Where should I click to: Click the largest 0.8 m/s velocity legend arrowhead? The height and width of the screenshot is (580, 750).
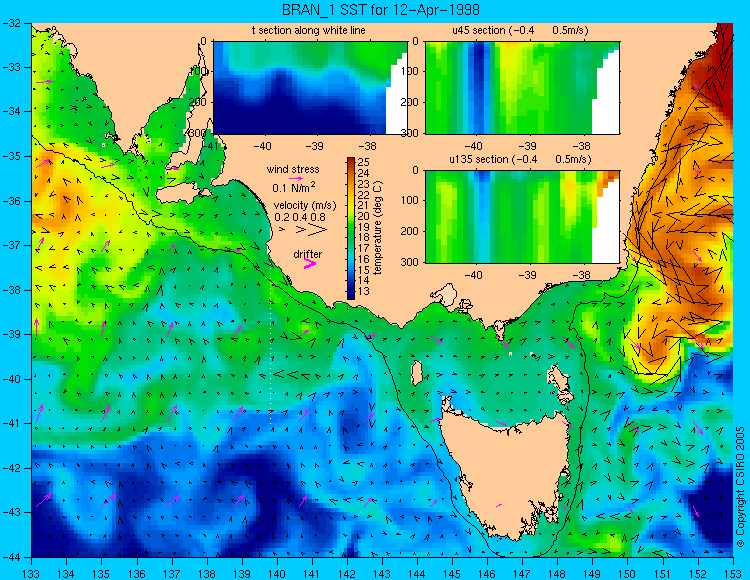pos(318,230)
